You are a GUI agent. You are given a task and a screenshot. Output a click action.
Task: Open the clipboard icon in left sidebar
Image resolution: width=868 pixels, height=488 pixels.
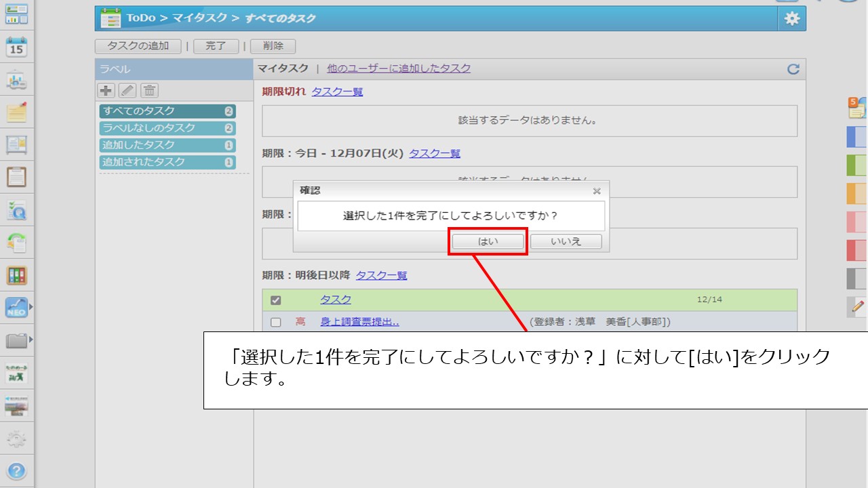coord(16,177)
